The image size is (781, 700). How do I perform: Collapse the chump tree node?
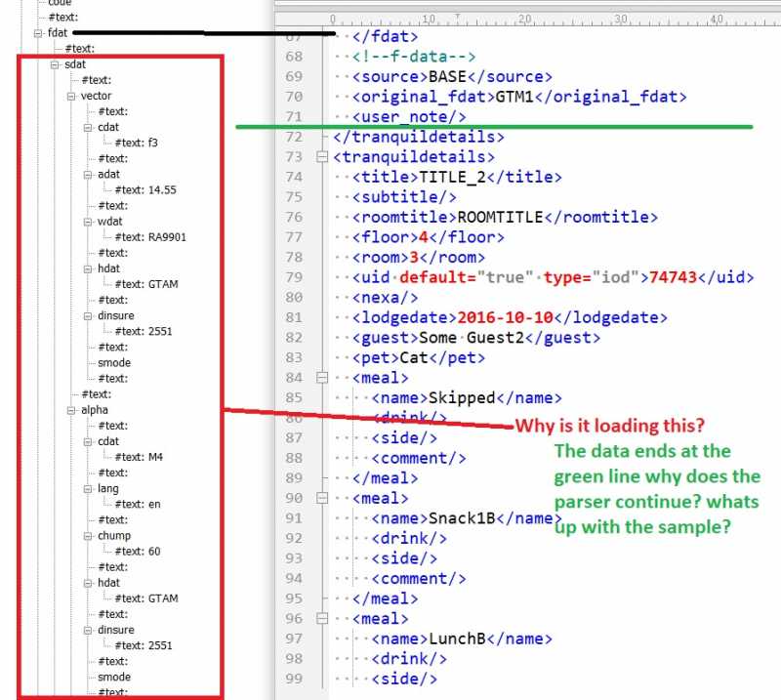tap(87, 536)
